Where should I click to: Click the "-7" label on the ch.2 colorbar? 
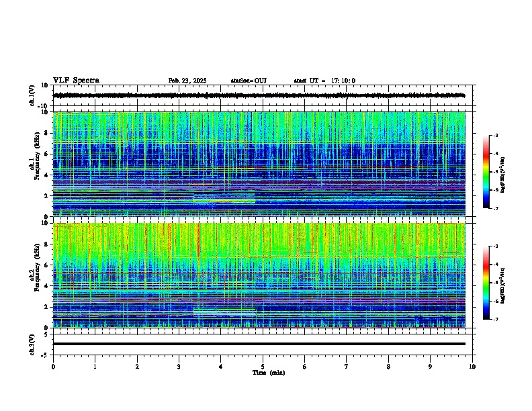[x=495, y=320]
